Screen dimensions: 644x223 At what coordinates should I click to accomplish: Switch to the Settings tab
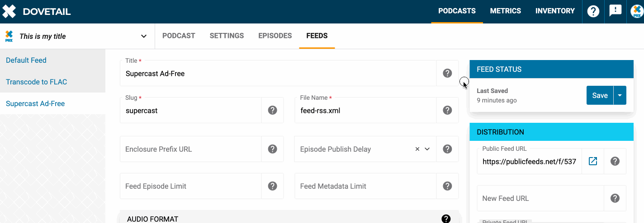[x=227, y=36]
